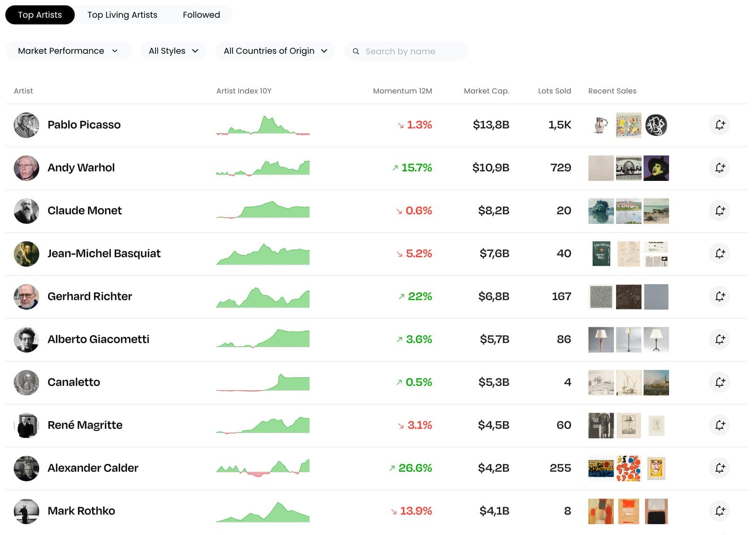Open Pablo Picasso's artist page
The image size is (756, 535).
point(84,125)
